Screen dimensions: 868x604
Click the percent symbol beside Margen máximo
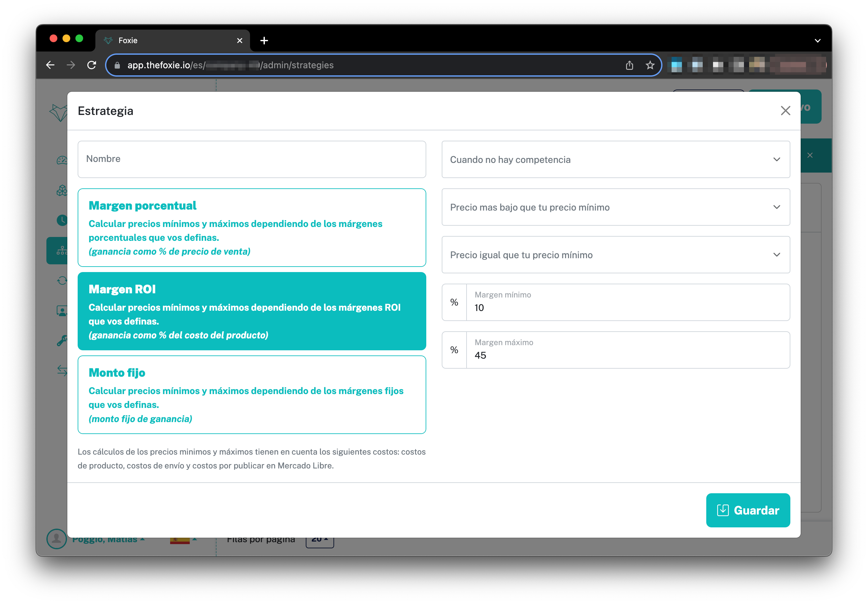[x=454, y=350]
